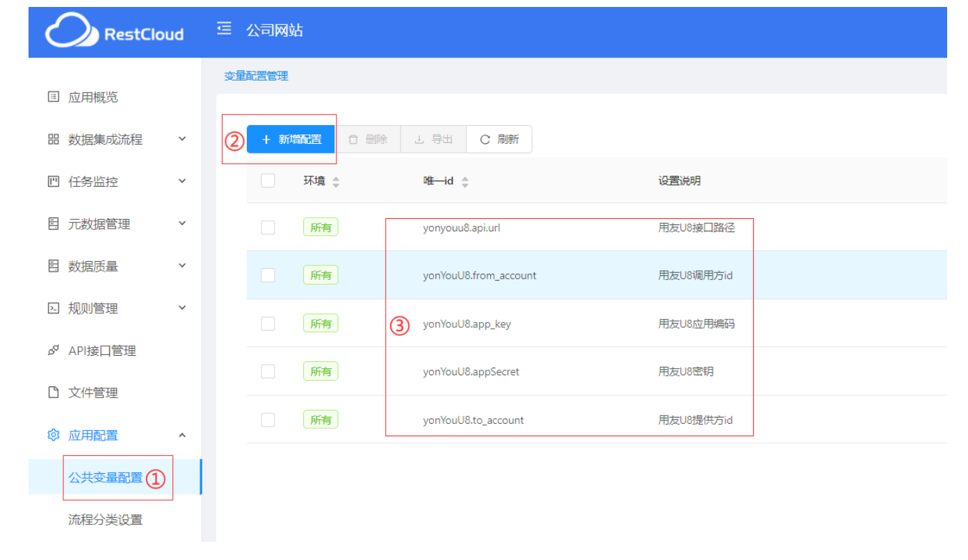Click the 新增配置 button

[291, 139]
